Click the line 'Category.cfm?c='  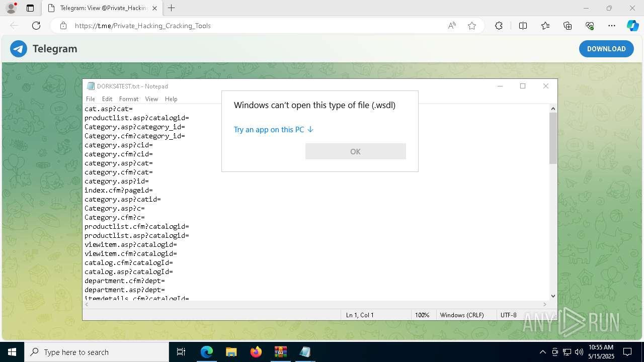[x=115, y=218]
